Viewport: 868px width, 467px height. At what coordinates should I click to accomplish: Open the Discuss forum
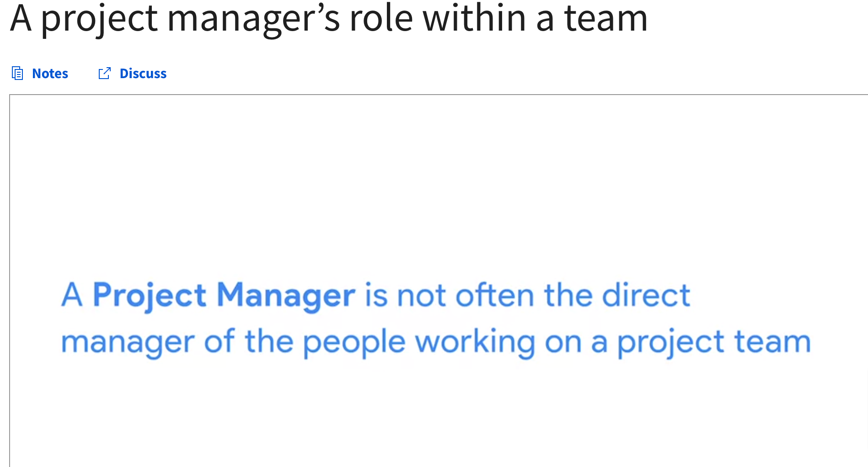click(143, 73)
